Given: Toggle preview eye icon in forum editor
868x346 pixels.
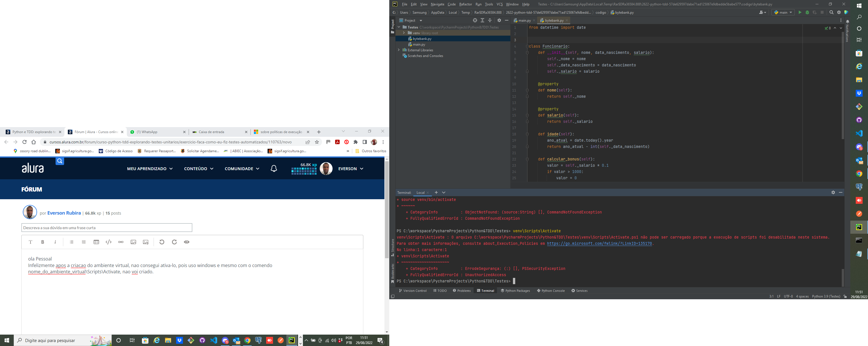Looking at the screenshot, I should [187, 242].
